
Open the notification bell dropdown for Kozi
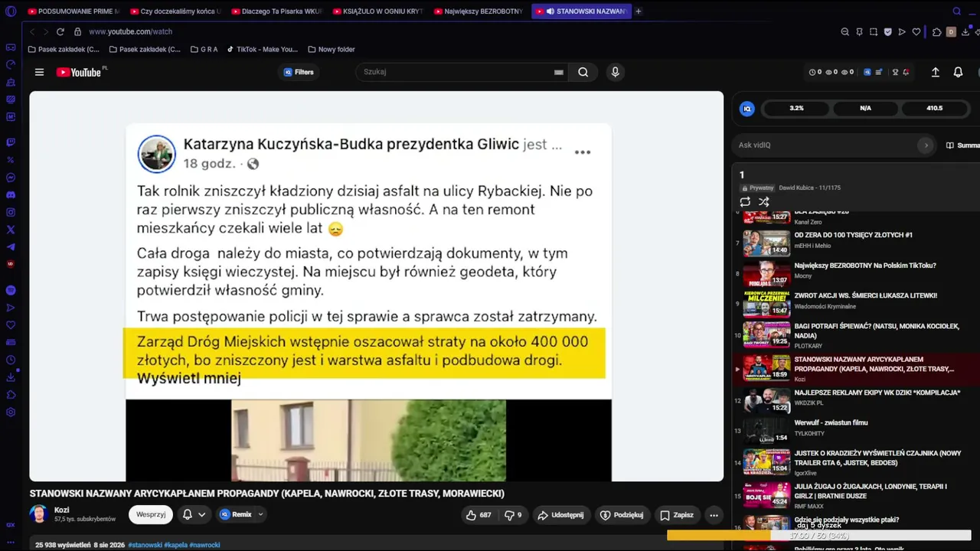pyautogui.click(x=194, y=515)
